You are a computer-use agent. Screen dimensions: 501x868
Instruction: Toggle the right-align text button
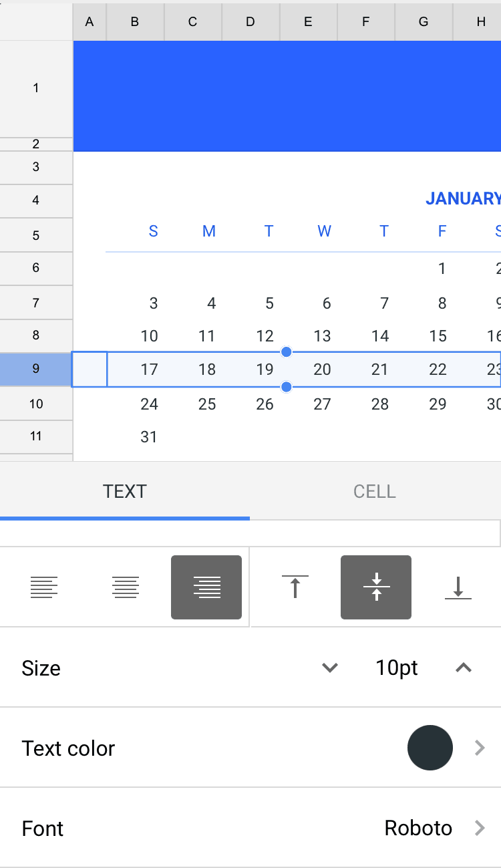click(x=206, y=587)
